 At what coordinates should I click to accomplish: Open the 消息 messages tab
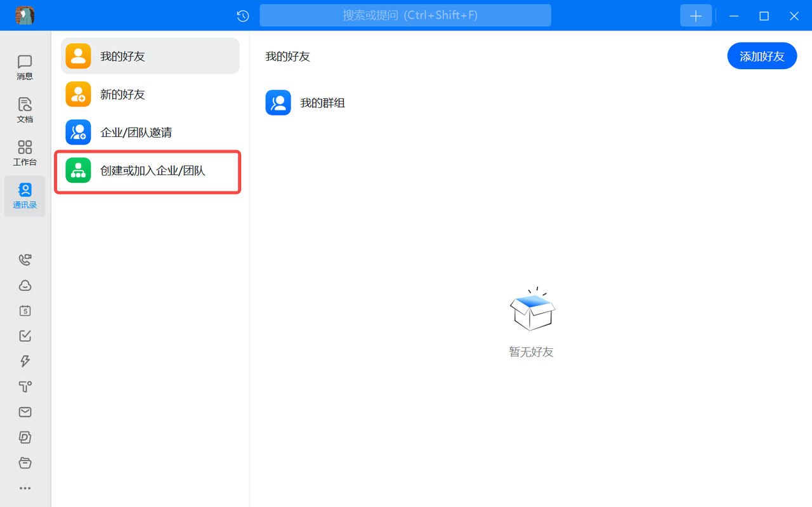[25, 67]
